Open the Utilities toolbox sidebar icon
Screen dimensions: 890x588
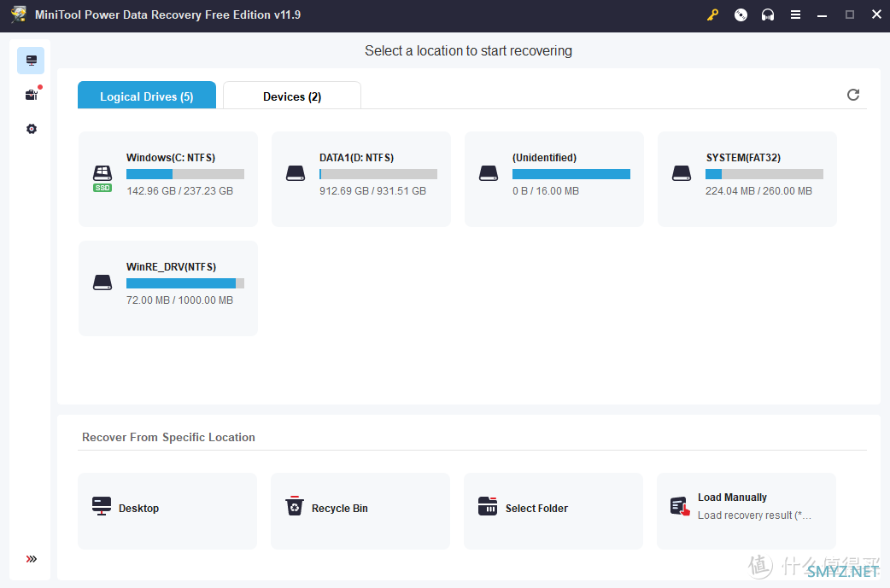(x=32, y=95)
